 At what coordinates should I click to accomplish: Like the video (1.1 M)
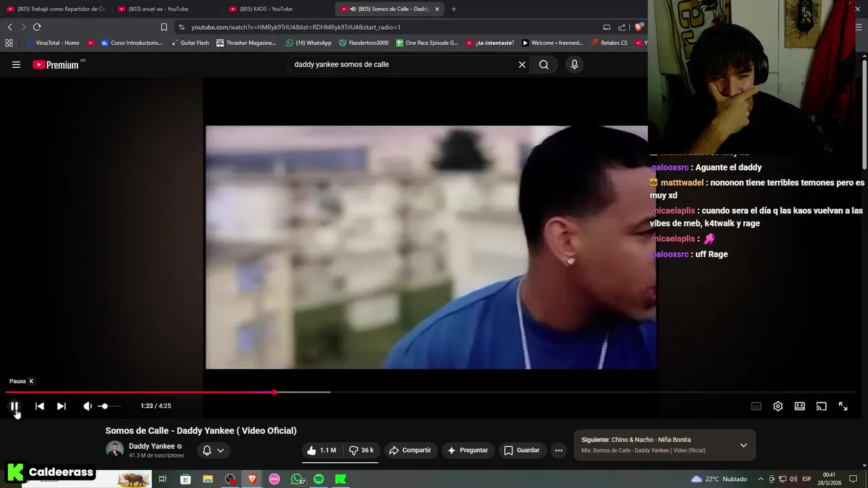[x=321, y=450]
